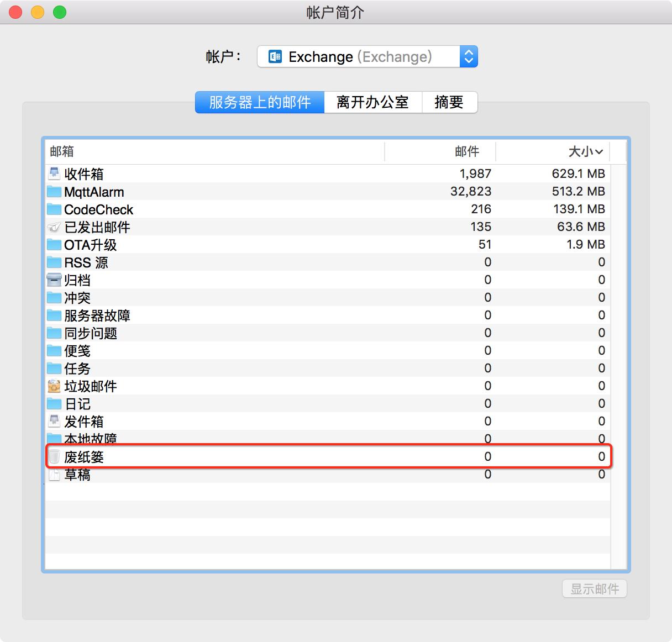Click the MqttAlarm folder icon

pyautogui.click(x=54, y=191)
